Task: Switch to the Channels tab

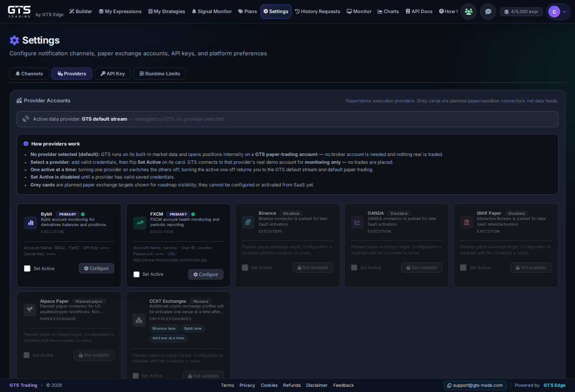Action: (29, 74)
